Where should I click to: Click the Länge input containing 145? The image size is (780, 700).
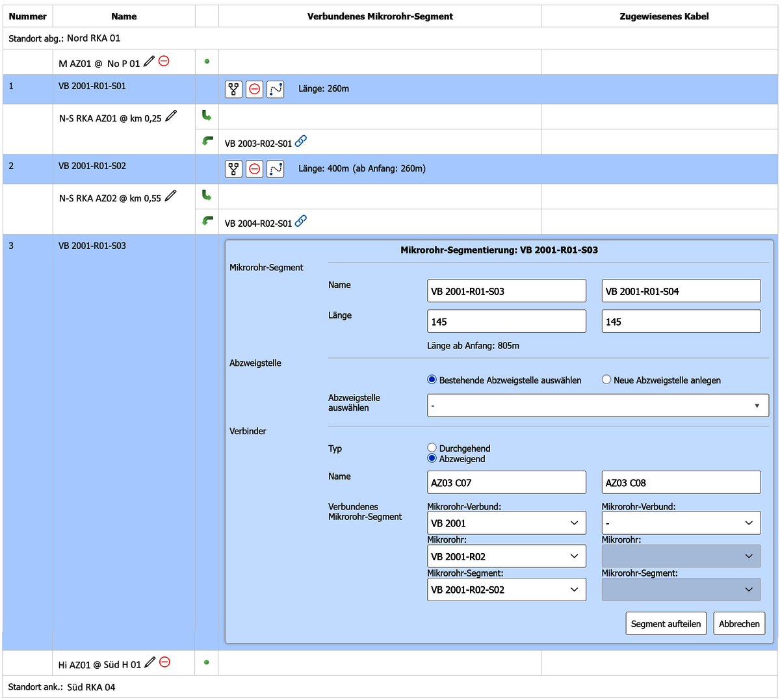pos(506,321)
